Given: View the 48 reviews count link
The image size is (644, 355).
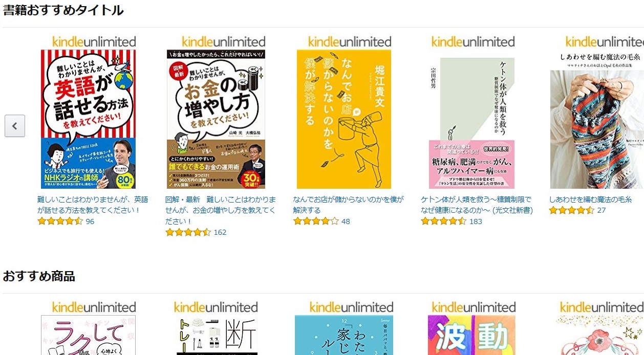Looking at the screenshot, I should pos(346,221).
